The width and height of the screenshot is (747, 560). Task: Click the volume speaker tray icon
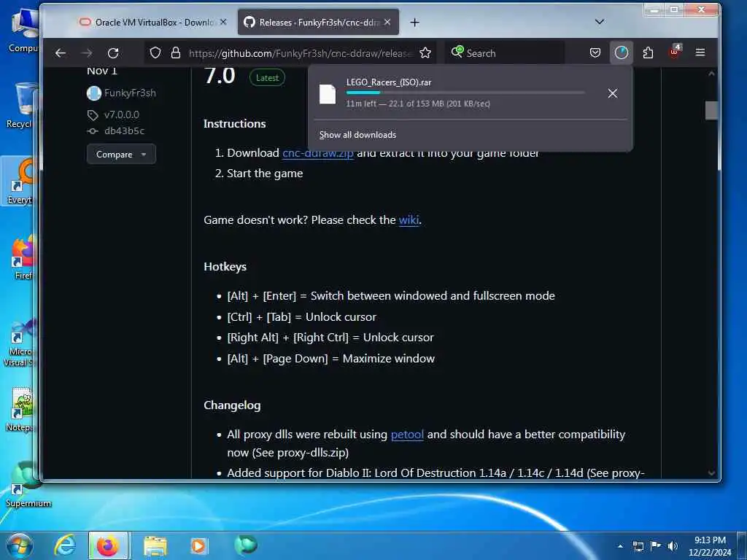coord(673,546)
